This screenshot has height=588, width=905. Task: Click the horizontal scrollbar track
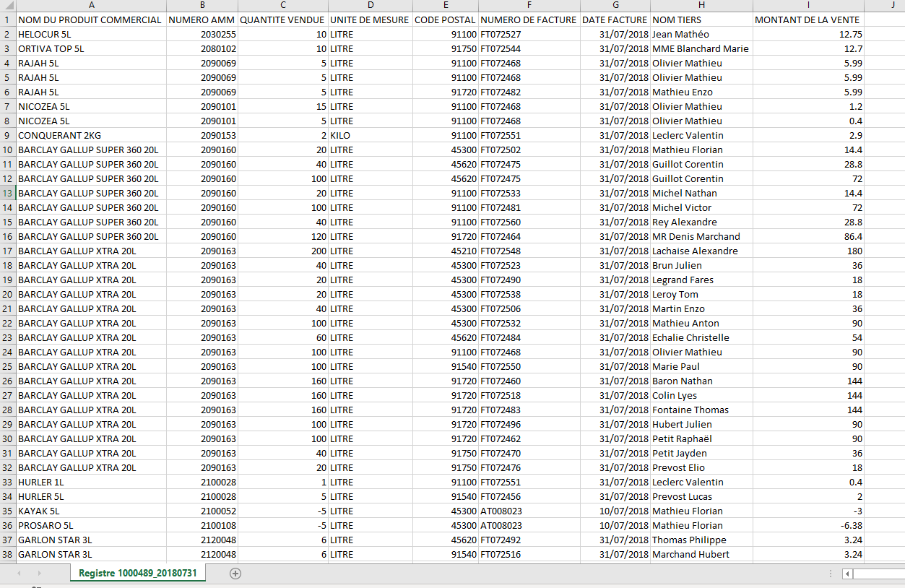coord(878,574)
